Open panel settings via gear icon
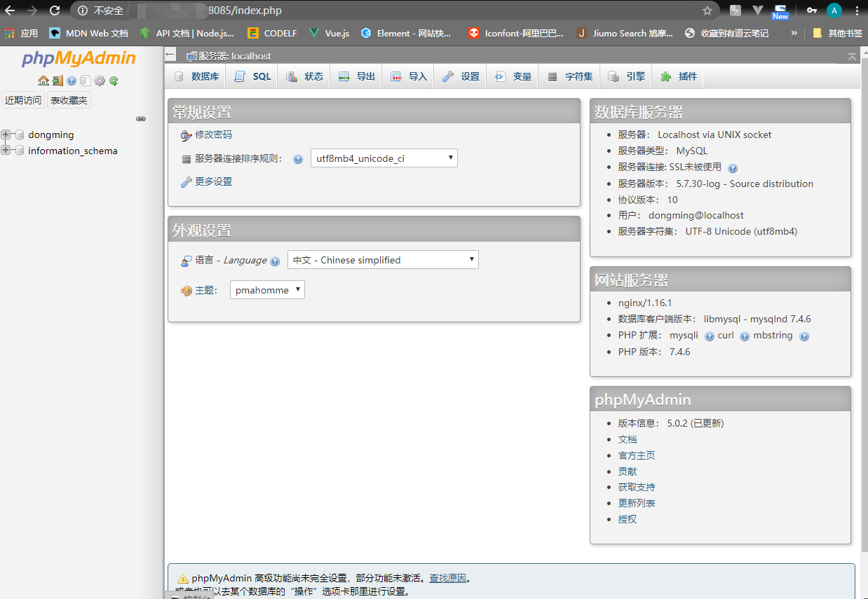The height and width of the screenshot is (599, 868). tap(100, 81)
